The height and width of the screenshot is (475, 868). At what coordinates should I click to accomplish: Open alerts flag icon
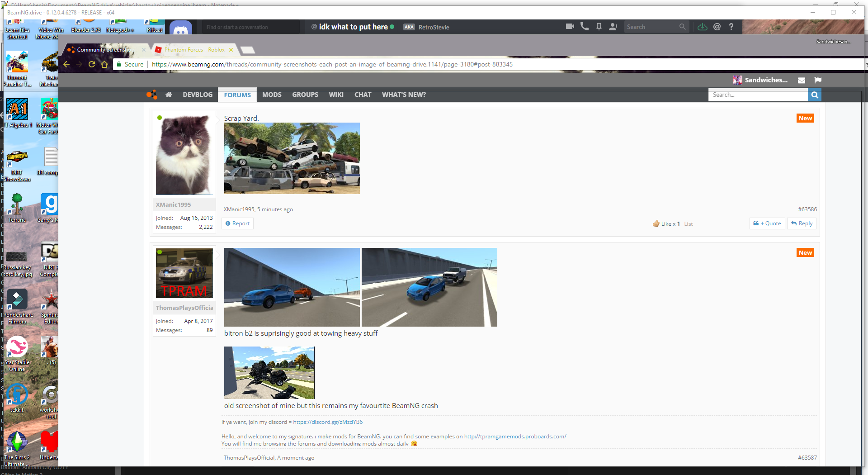coord(818,80)
